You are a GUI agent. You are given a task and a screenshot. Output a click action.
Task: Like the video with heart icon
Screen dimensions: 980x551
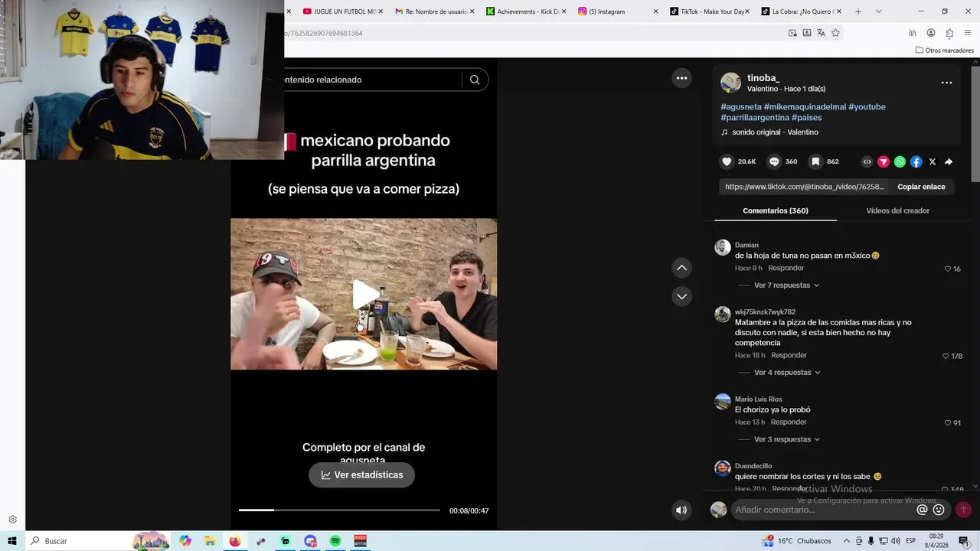click(x=727, y=161)
